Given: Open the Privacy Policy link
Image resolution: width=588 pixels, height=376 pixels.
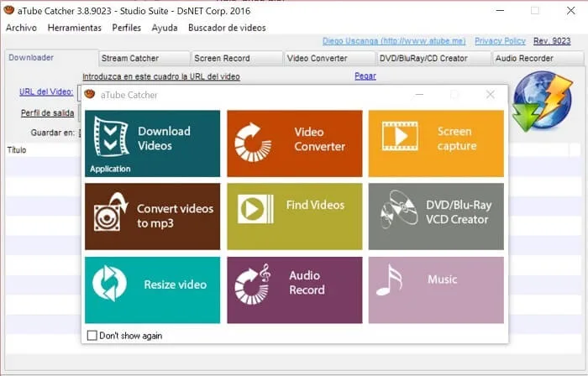Looking at the screenshot, I should pos(501,41).
